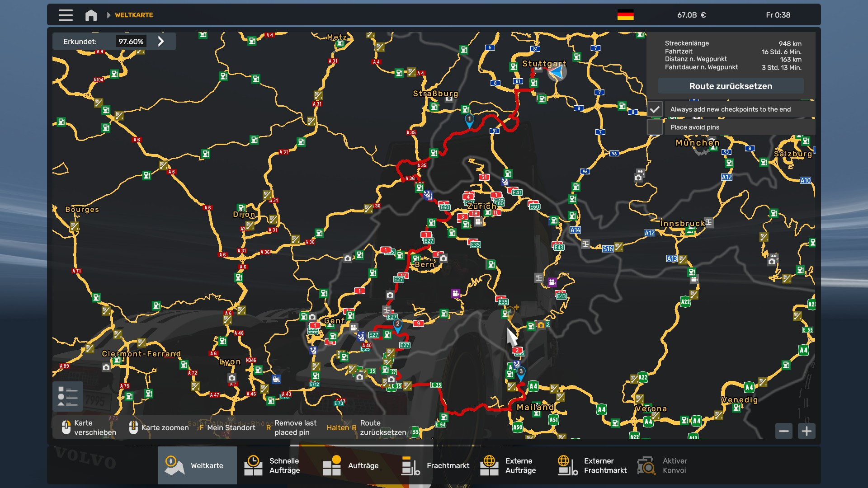Enable the Place avoid pins checkbox

point(655,127)
